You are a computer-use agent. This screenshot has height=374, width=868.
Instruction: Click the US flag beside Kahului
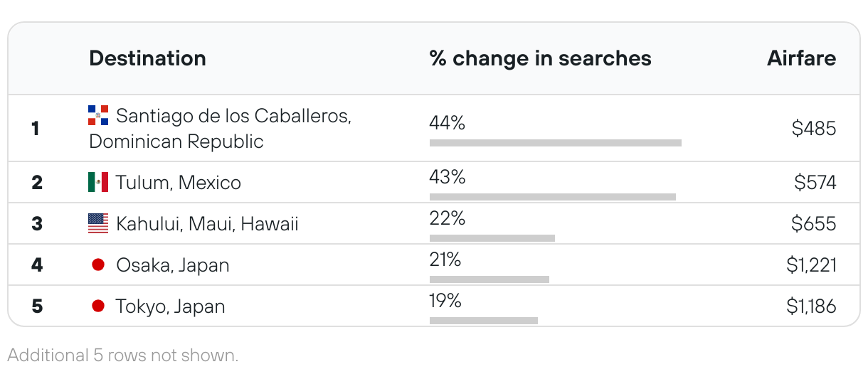pyautogui.click(x=98, y=224)
